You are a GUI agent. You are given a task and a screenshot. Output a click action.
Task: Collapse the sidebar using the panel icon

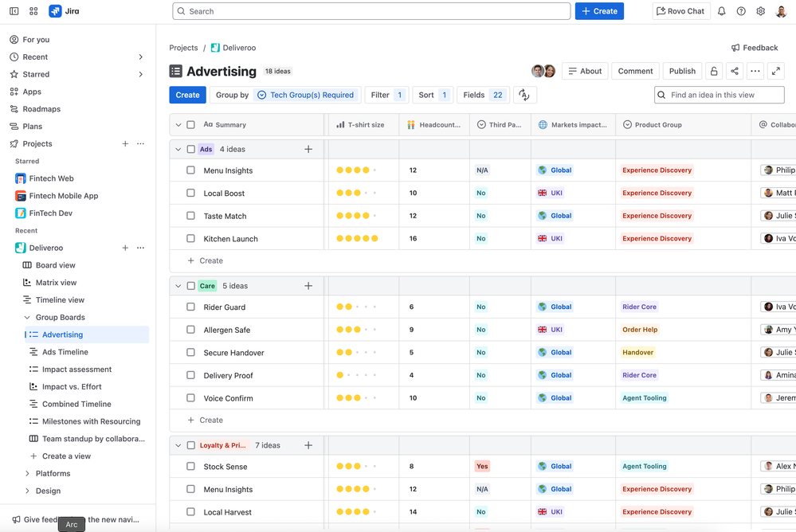14,11
